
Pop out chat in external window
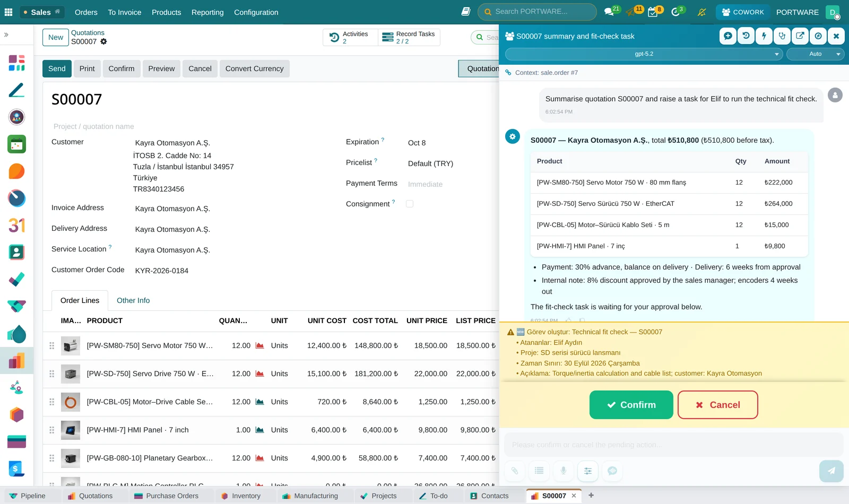click(x=800, y=36)
